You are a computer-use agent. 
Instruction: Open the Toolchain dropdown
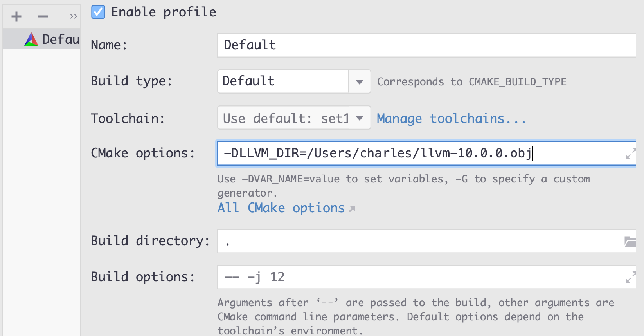point(294,117)
